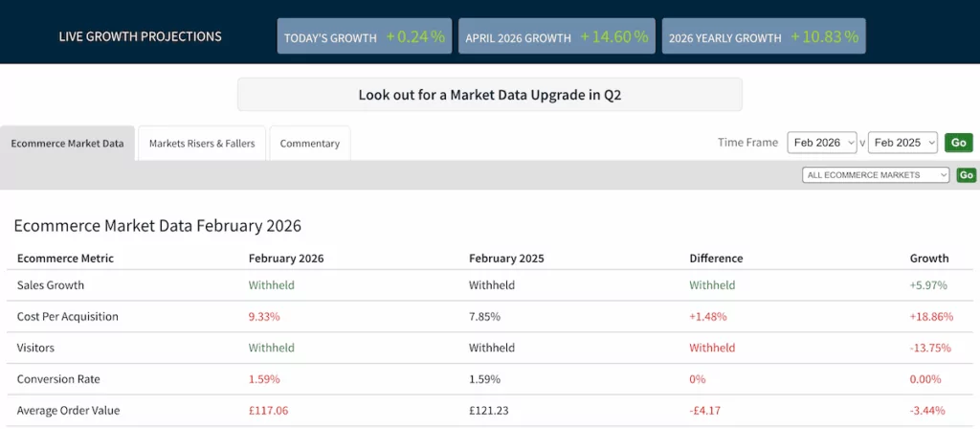Click the +1.48% difference value
Screen dimensions: 980x429
pyautogui.click(x=708, y=316)
